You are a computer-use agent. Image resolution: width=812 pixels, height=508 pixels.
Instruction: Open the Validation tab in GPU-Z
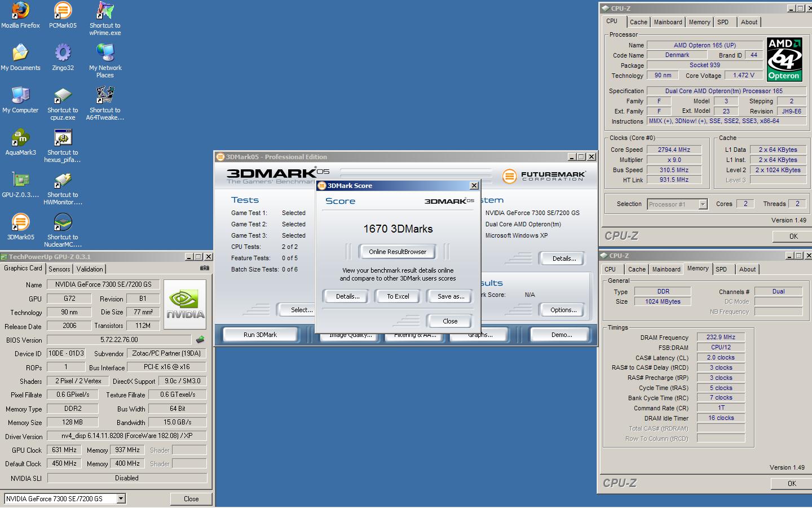tap(90, 269)
